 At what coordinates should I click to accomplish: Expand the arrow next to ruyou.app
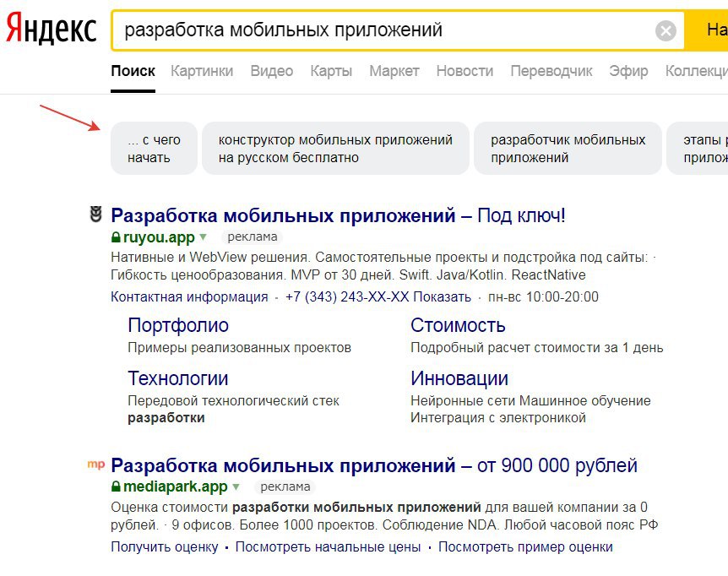point(203,237)
